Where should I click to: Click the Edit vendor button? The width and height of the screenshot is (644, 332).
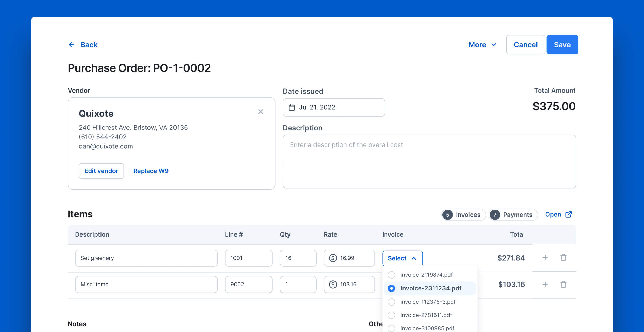click(x=101, y=171)
